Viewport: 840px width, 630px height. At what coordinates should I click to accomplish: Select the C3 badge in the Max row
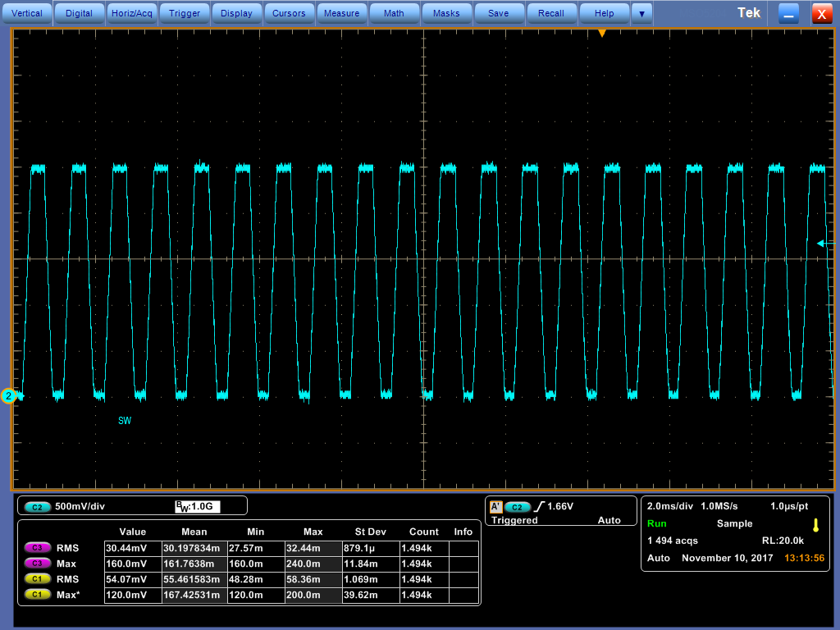(x=37, y=564)
